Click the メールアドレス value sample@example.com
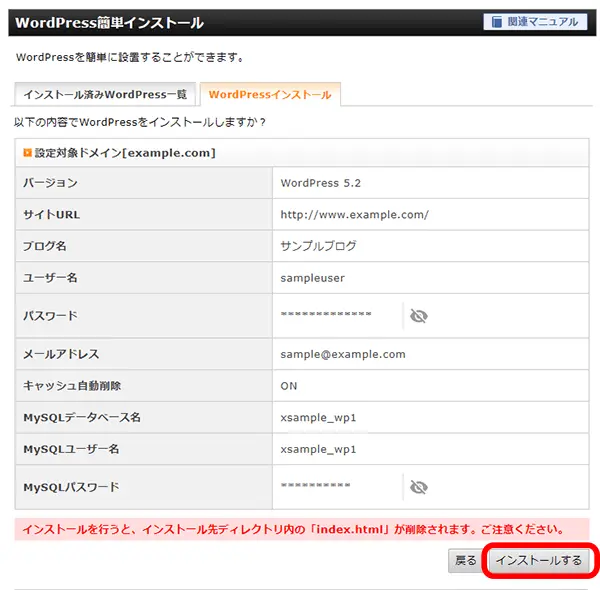 click(342, 354)
